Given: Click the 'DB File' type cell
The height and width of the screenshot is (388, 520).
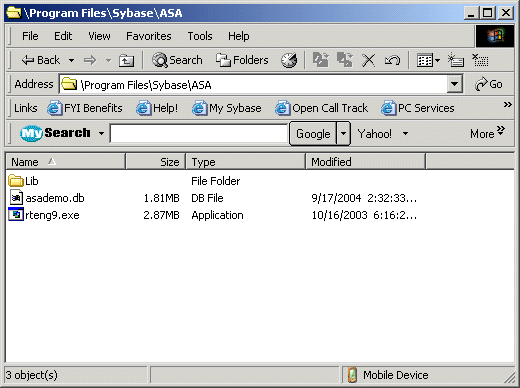Looking at the screenshot, I should [207, 198].
